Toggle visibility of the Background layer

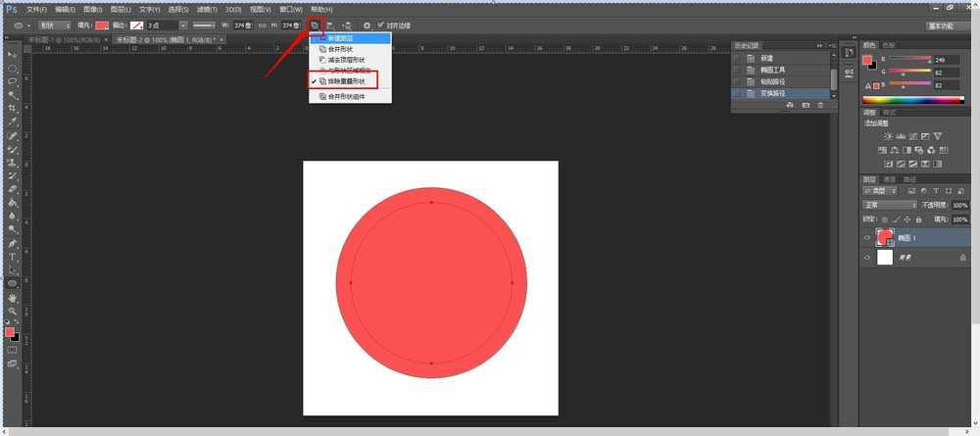point(867,258)
